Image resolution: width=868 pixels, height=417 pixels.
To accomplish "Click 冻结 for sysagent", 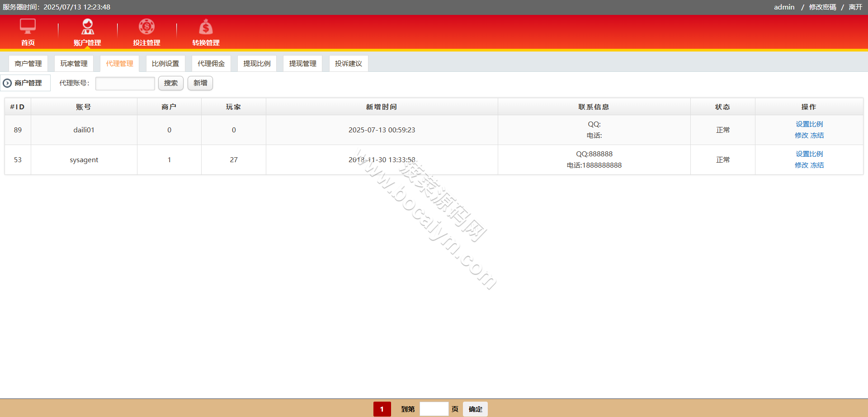I will tap(817, 165).
